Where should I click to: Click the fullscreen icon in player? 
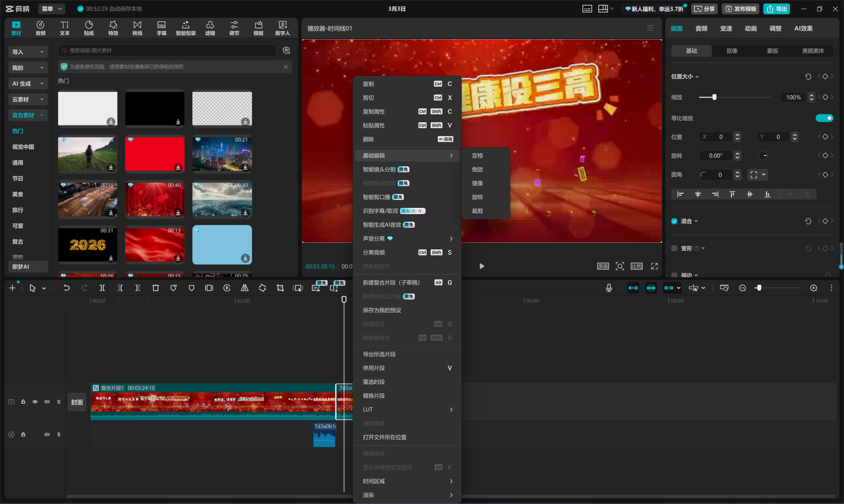[654, 266]
